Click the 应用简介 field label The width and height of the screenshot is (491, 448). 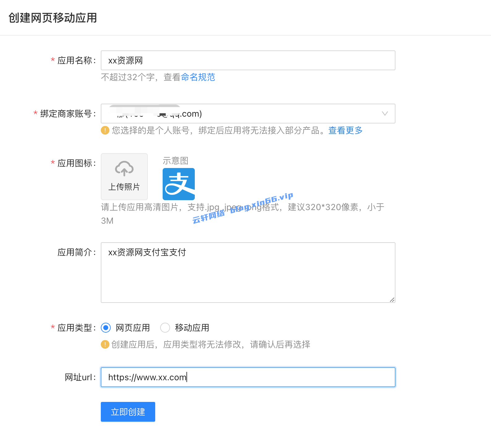tap(77, 252)
